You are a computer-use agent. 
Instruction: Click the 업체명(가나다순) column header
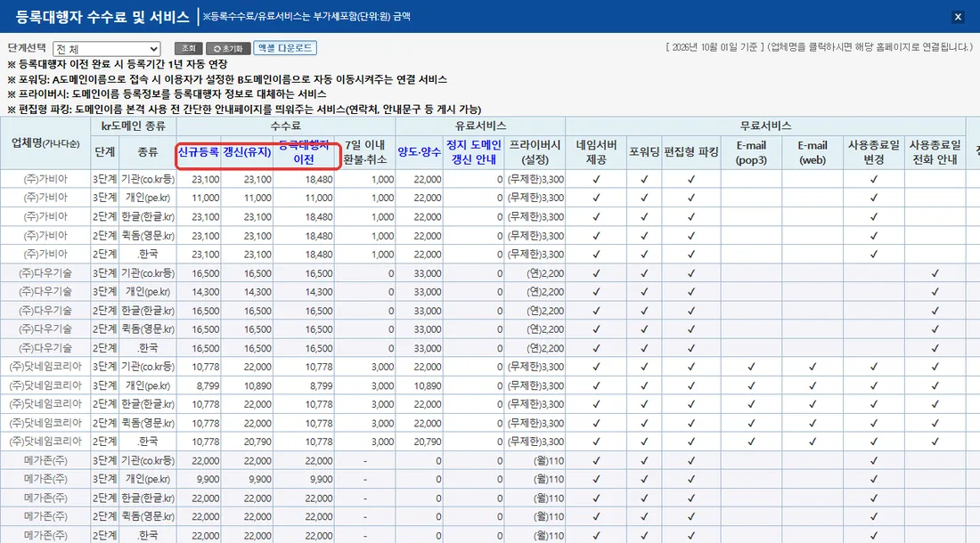[45, 143]
